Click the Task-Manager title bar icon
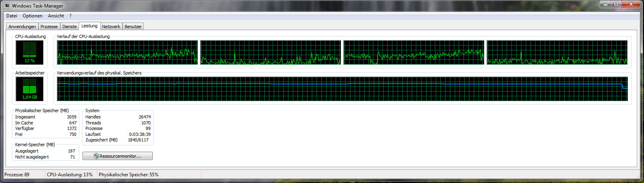Screen dimensions: 644x183 [x=7, y=6]
